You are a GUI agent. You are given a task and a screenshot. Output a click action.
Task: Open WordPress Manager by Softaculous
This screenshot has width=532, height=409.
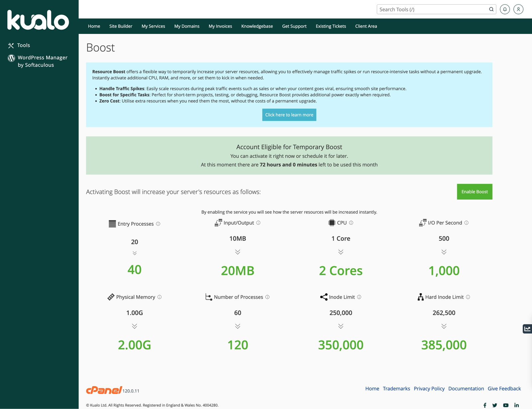click(x=38, y=61)
